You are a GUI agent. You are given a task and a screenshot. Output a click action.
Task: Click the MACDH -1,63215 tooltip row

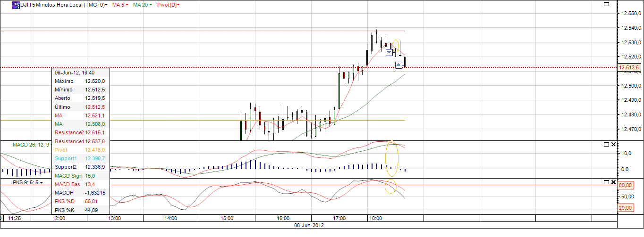click(81, 193)
